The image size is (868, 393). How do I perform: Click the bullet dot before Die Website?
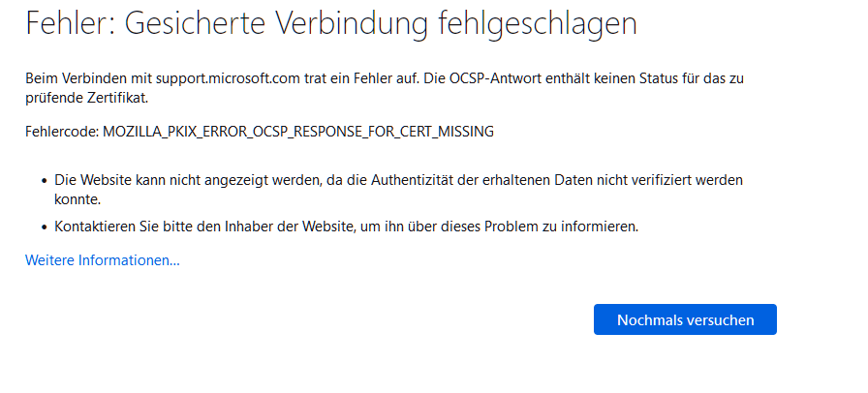pyautogui.click(x=45, y=182)
